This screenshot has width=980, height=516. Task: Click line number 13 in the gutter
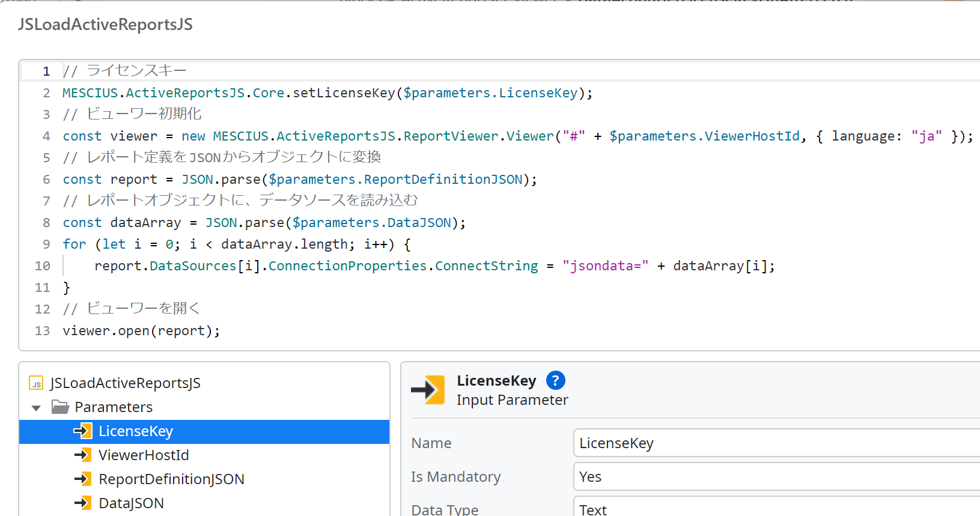[42, 331]
